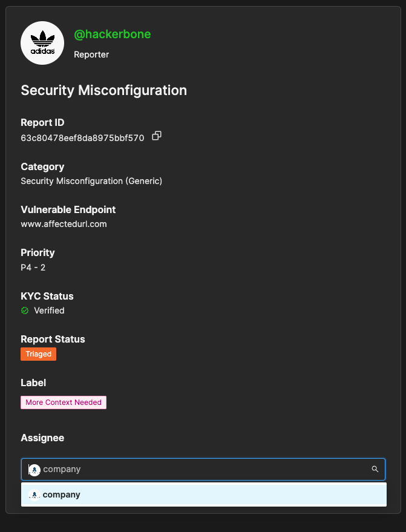
Task: Click the Verified KYC status text
Action: tap(49, 310)
